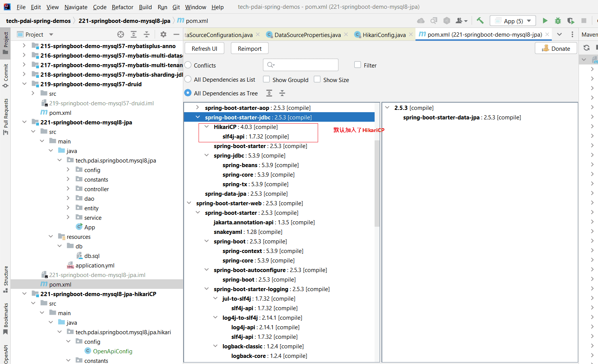Click the Maven reload projects icon
598x364 pixels.
(587, 48)
